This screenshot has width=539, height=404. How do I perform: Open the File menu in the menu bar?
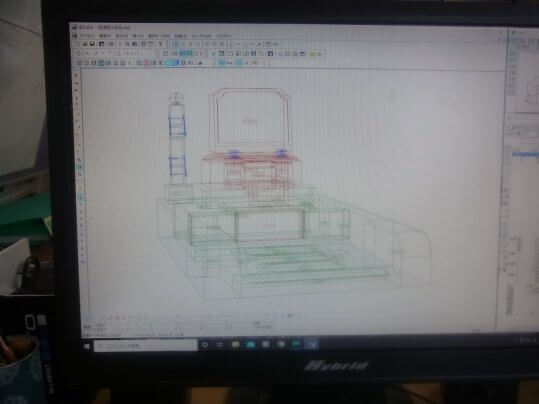[x=86, y=35]
